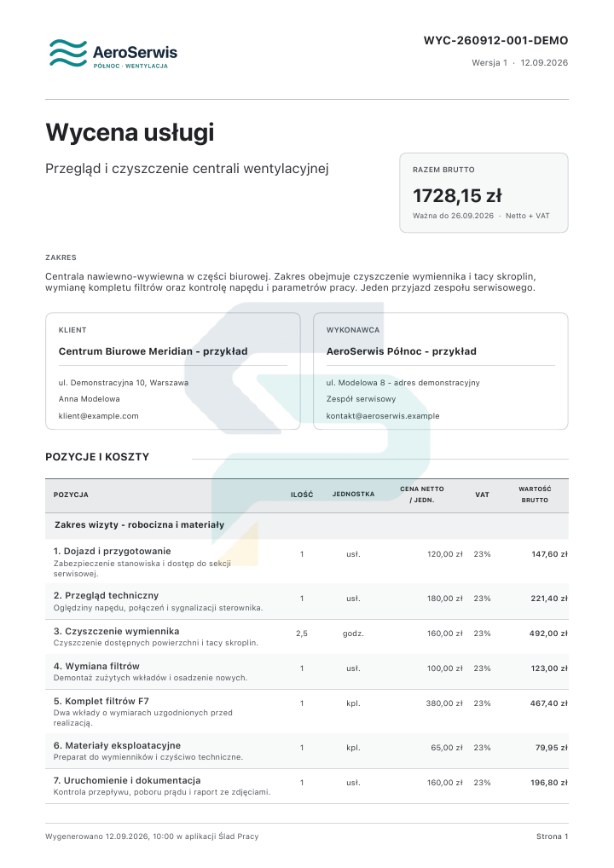Click the 'WARTOŚĆ BRUTTO' column header
The width and height of the screenshot is (614, 868).
coord(535,495)
